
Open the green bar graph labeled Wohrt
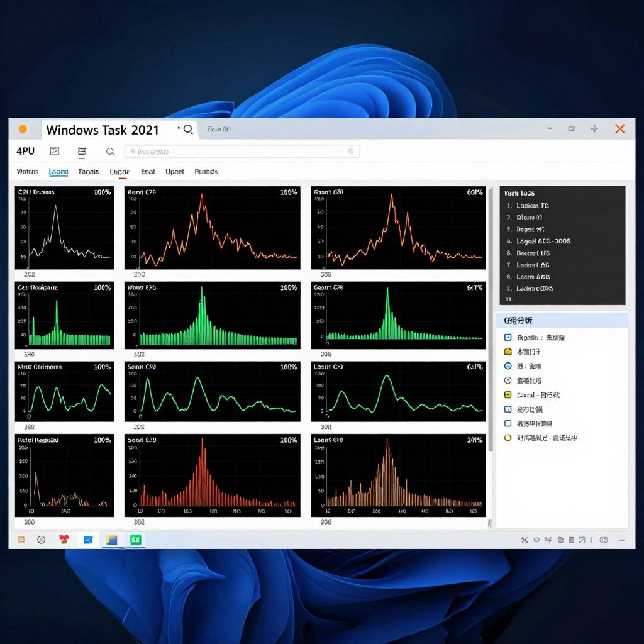pos(213,316)
